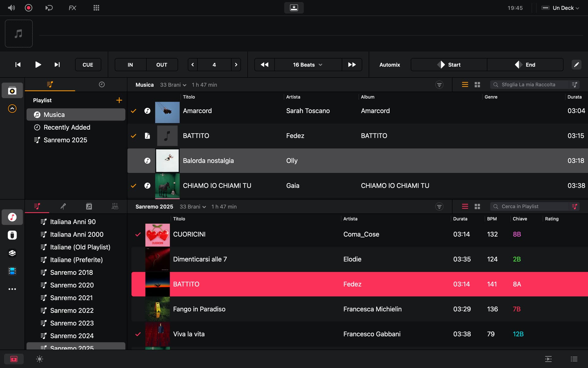Toggle list view in Musica panel
Viewport: 588px width, 368px height.
pos(465,85)
